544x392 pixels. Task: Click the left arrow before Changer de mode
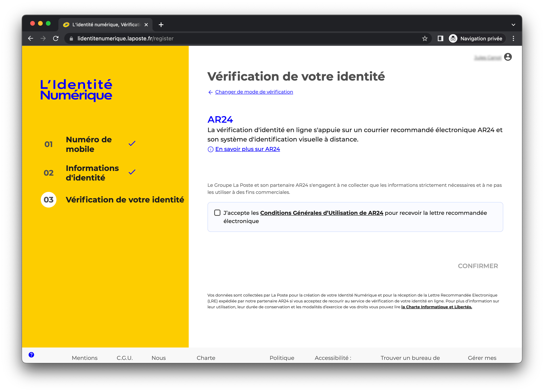(x=210, y=92)
